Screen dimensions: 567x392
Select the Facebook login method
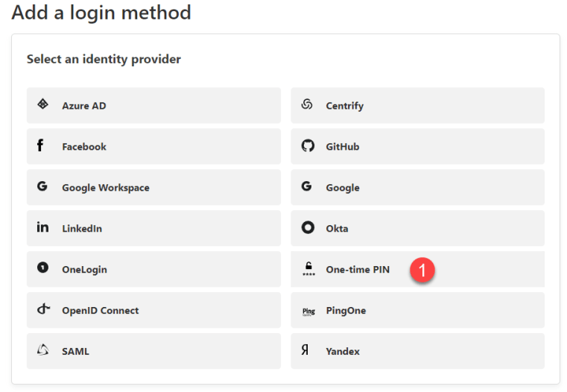pyautogui.click(x=153, y=147)
